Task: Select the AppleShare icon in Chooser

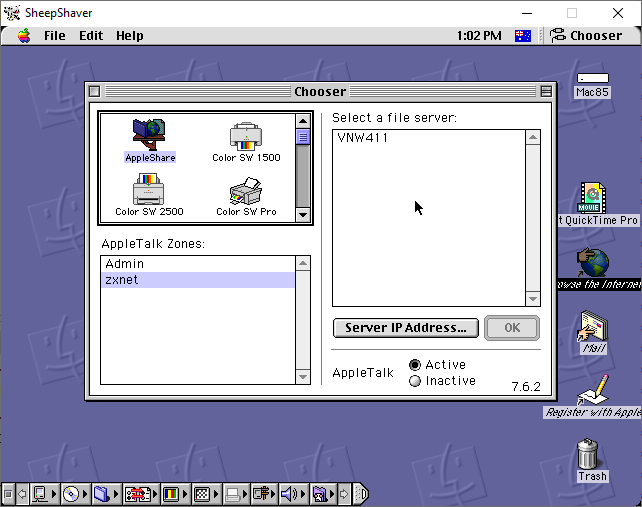Action: pos(149,140)
